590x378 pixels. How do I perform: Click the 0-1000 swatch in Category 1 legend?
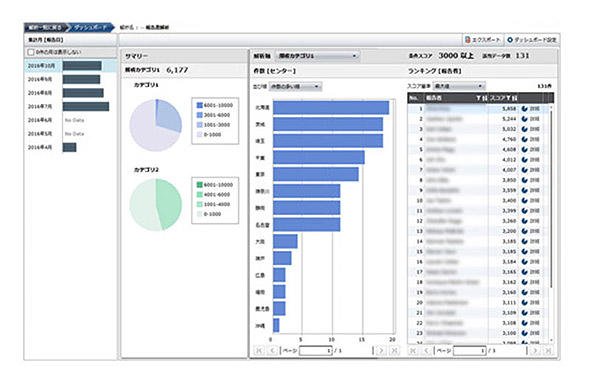click(x=199, y=135)
